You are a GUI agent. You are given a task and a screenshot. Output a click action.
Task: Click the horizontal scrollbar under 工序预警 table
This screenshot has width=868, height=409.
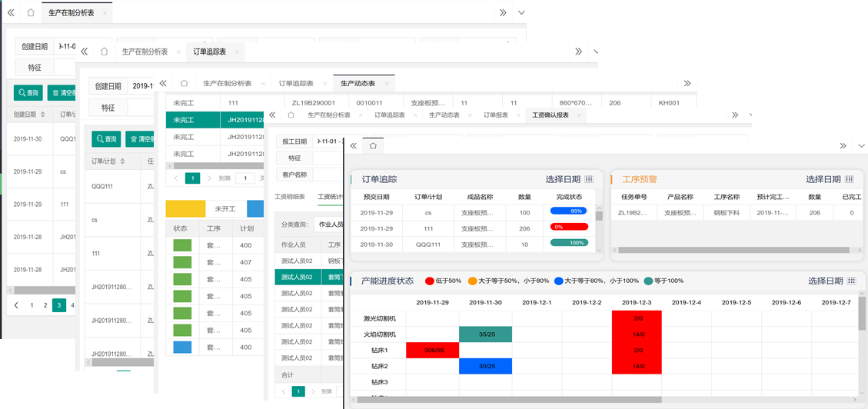(692, 250)
